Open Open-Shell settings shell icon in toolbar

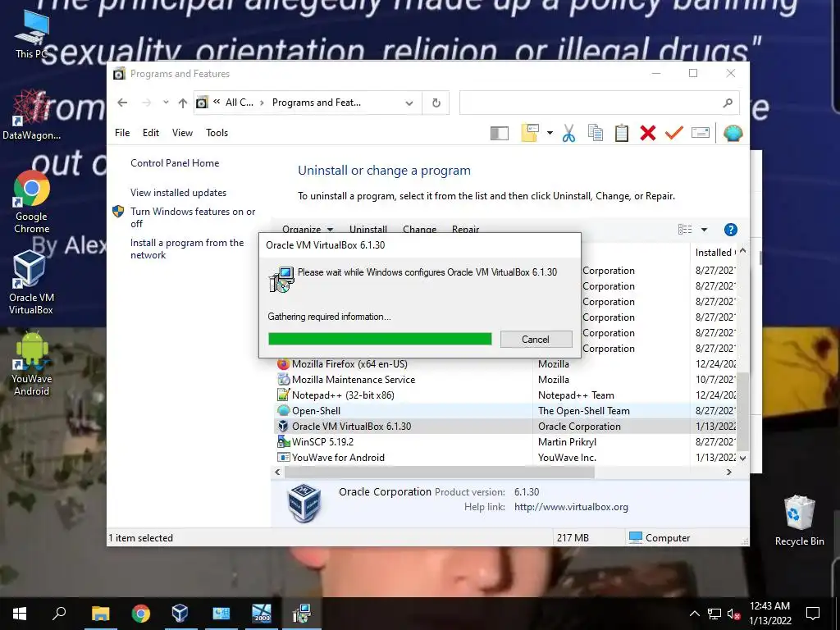(x=733, y=133)
